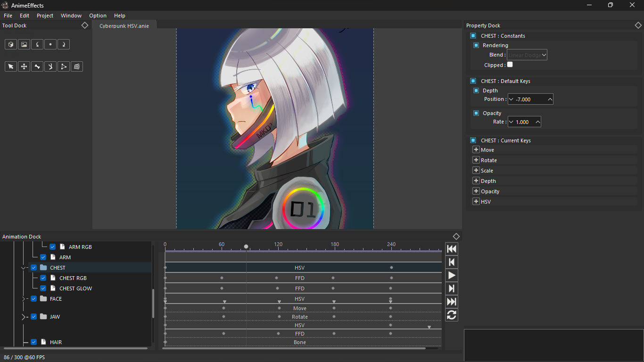Click the Depth Position value field
This screenshot has width=644, height=362.
pyautogui.click(x=530, y=99)
